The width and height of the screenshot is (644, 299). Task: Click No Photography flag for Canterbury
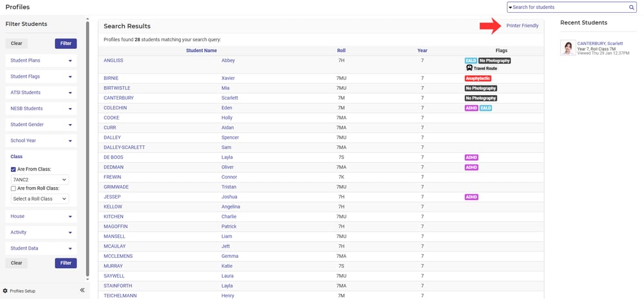(x=481, y=98)
